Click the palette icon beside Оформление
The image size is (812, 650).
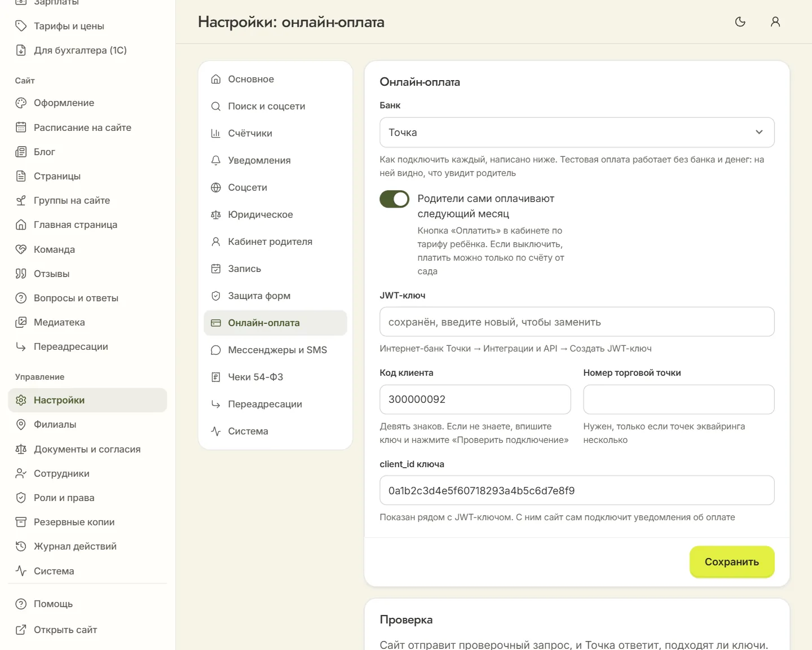pyautogui.click(x=21, y=103)
